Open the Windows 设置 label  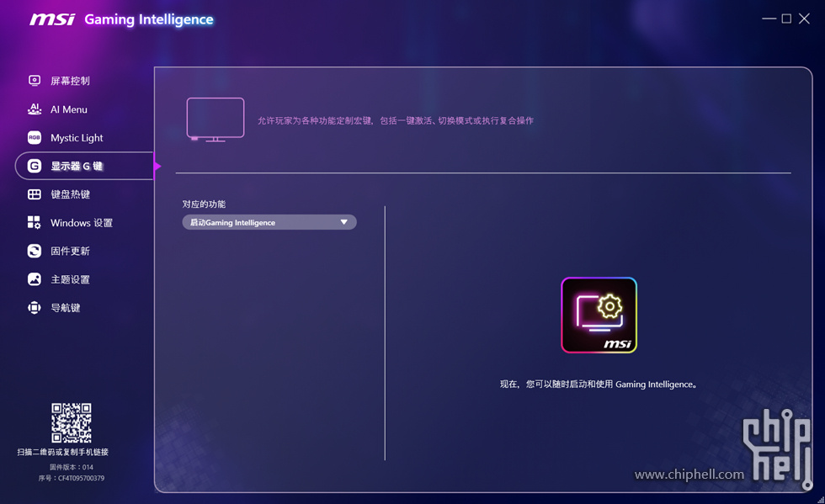pos(82,222)
